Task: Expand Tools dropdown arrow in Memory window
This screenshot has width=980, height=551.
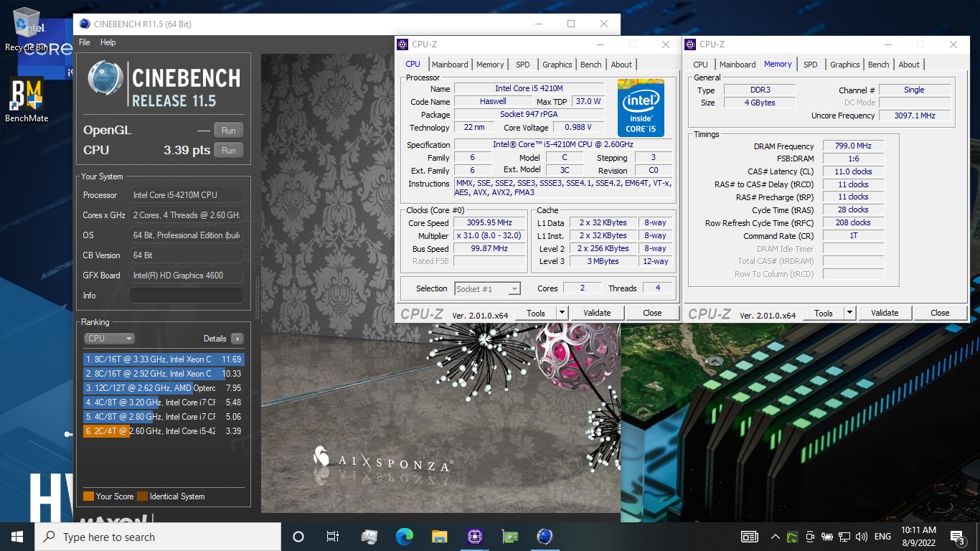Action: tap(849, 313)
